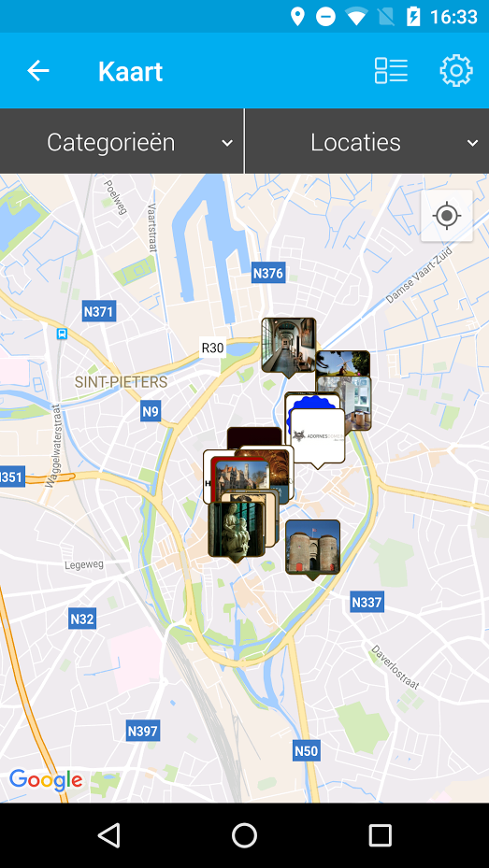This screenshot has height=868, width=489.
Task: Switch to list view icon
Action: 391,71
